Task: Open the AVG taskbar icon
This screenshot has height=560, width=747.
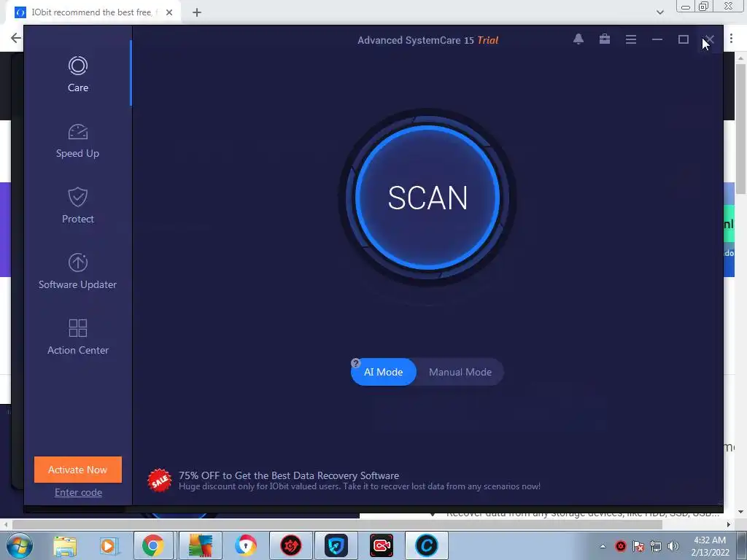Action: 201,545
